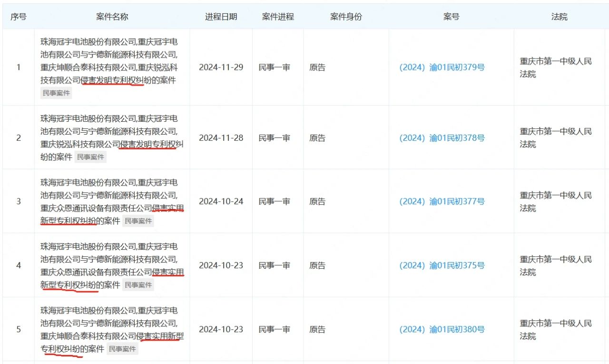Click 民事一审 in row 5
This screenshot has height=364, width=609.
click(x=275, y=329)
